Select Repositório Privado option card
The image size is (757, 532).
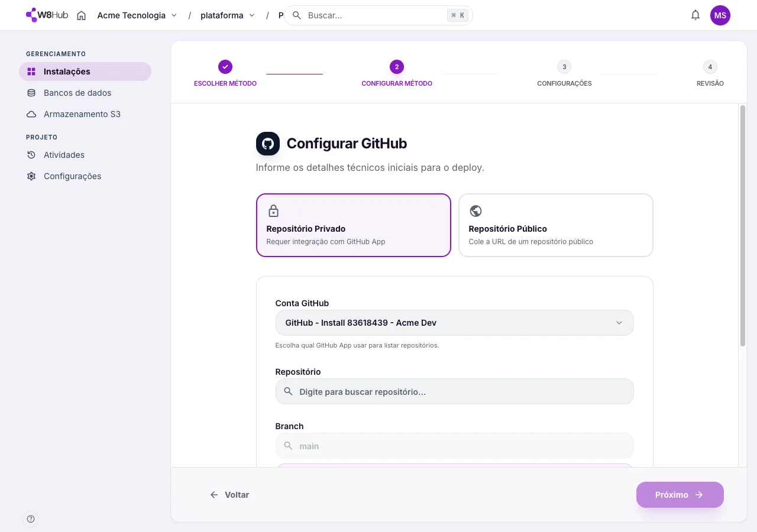[x=354, y=225]
